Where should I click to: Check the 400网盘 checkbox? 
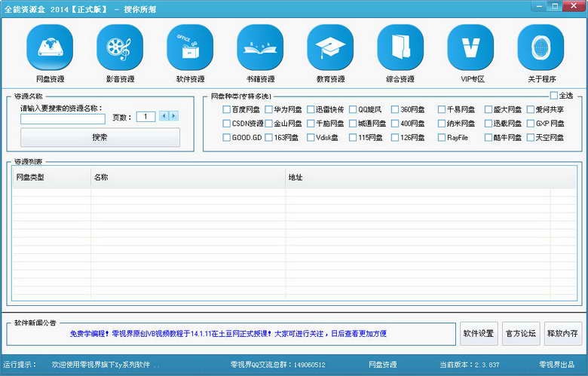point(395,124)
